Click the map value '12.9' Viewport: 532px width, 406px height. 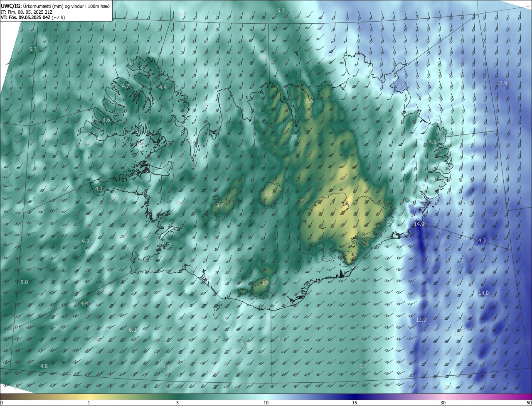click(x=502, y=83)
